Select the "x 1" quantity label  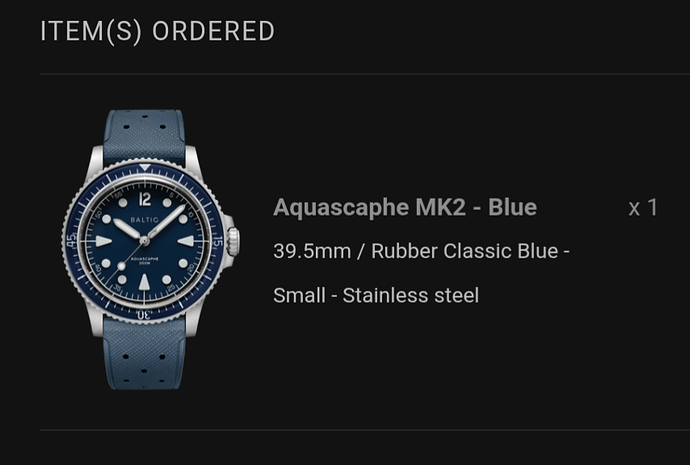(x=643, y=207)
